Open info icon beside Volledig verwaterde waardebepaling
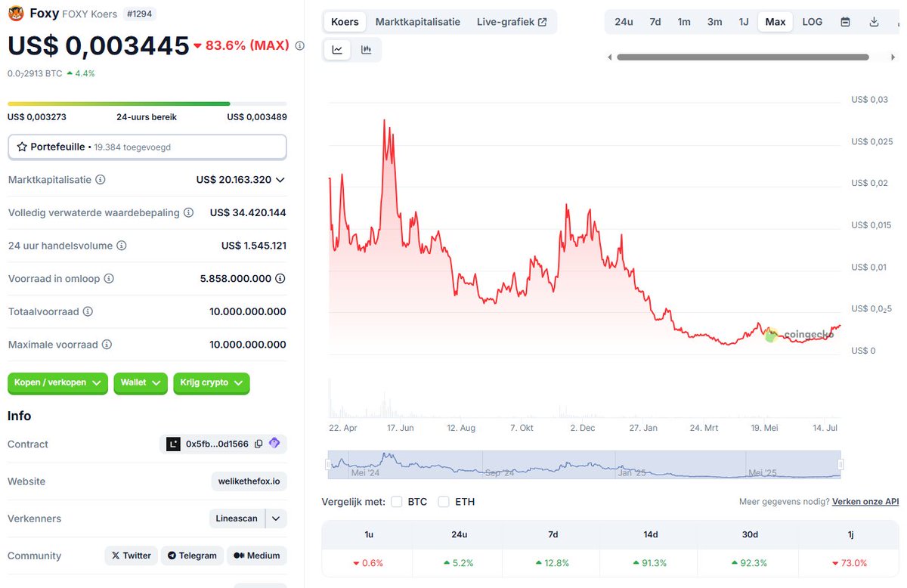Image resolution: width=907 pixels, height=588 pixels. (x=189, y=213)
